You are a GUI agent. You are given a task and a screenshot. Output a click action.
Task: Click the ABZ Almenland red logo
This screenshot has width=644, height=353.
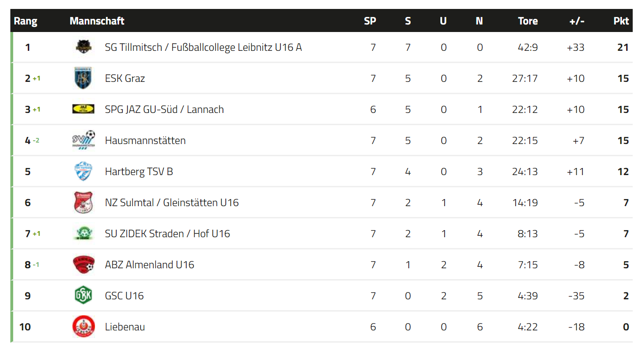tap(83, 265)
